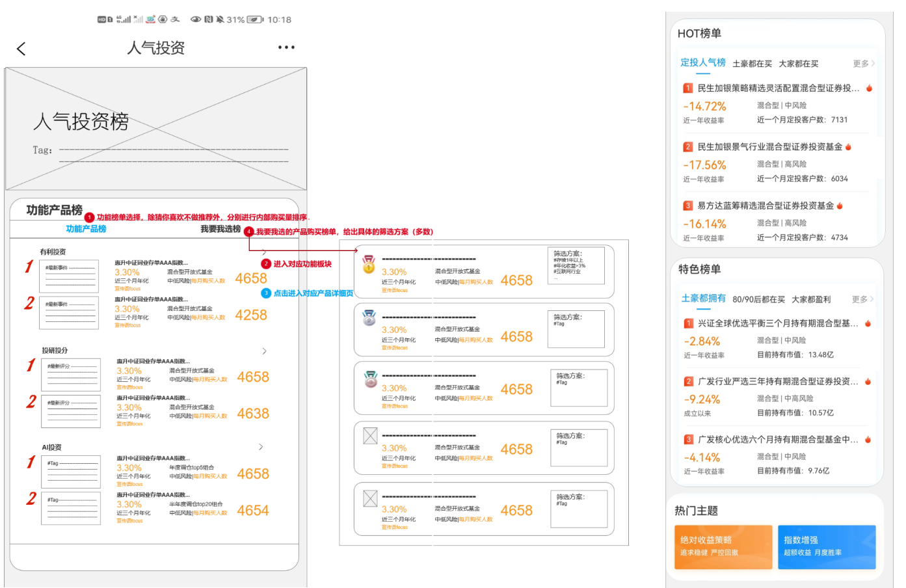The width and height of the screenshot is (906, 588).
Task: Click rank 1 badge of 民生加银策略精选
Action: [x=687, y=88]
